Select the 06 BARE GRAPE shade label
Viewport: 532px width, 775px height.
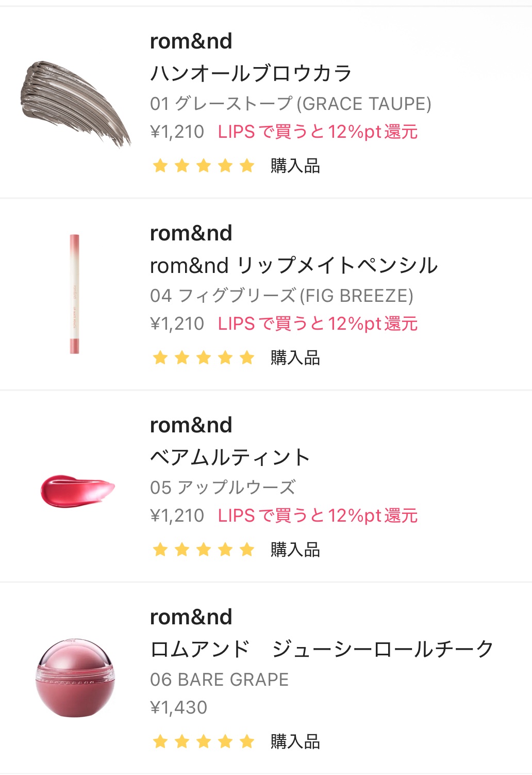tap(219, 680)
